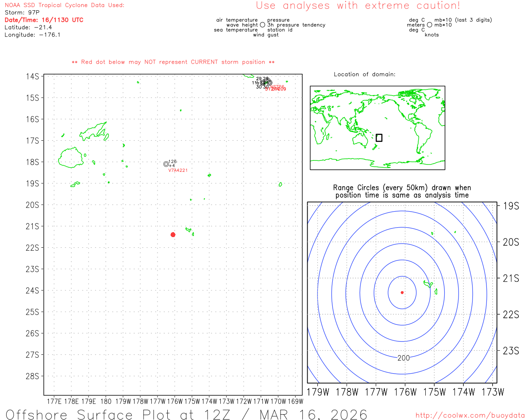
Task: Click the red NSTP6 station ID label
Action: click(277, 87)
